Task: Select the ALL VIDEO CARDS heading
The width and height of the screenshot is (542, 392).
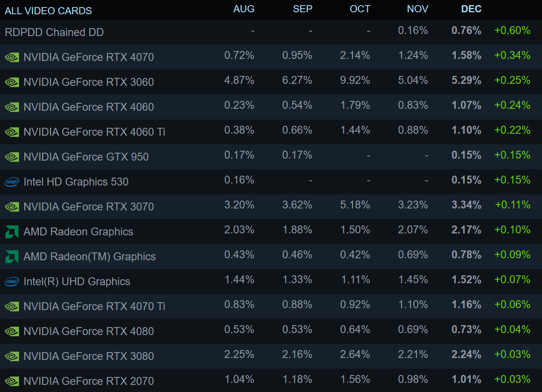Action: click(48, 11)
